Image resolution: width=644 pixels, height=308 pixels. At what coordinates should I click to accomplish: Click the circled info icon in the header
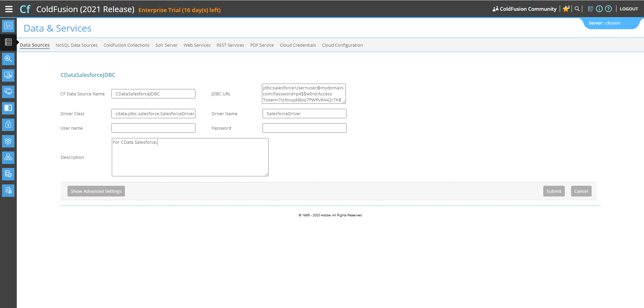pos(599,9)
